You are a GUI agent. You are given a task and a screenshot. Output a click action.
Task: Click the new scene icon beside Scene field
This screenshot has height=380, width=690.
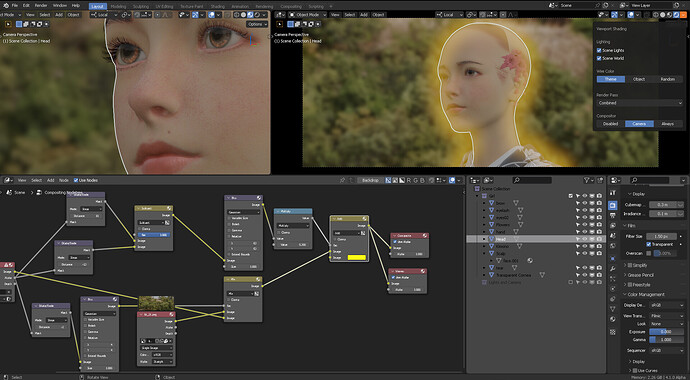point(606,5)
